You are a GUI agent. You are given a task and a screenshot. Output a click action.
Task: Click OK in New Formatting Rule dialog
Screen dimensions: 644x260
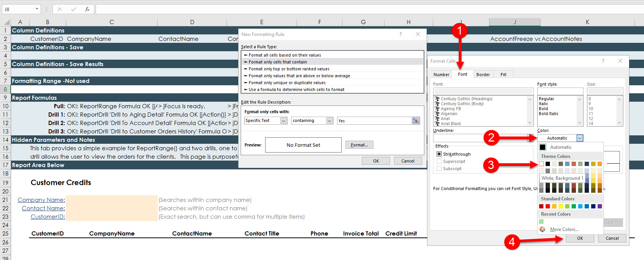tap(376, 161)
